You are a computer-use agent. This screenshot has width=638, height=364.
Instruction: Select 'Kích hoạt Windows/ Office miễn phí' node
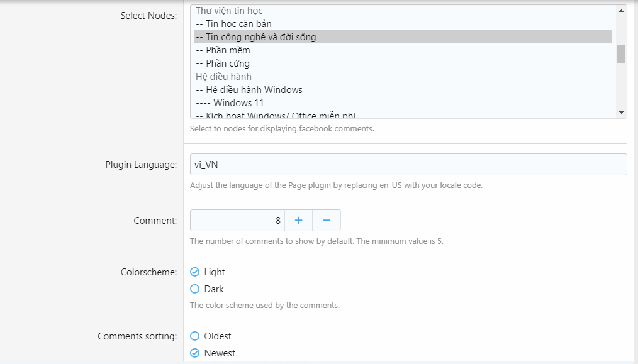pos(277,115)
